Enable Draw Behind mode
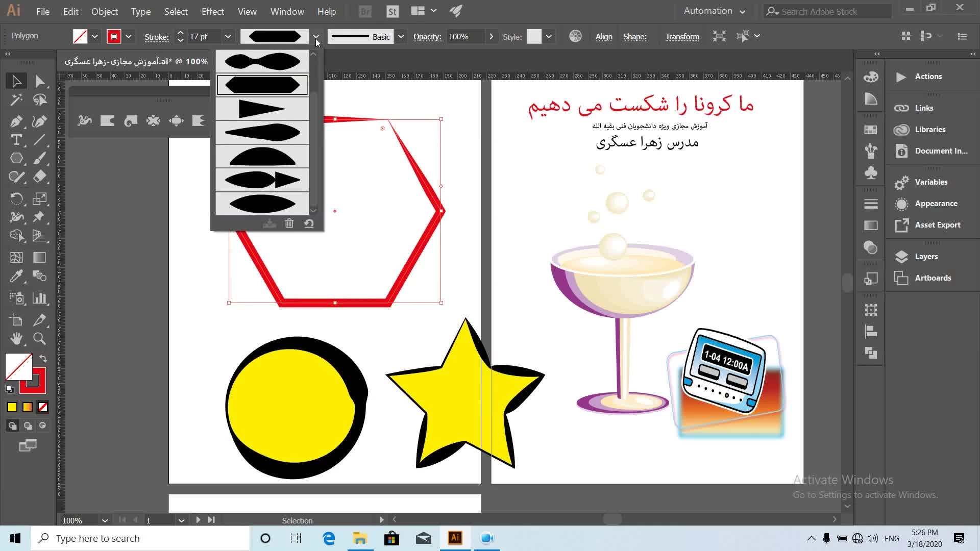Image resolution: width=980 pixels, height=551 pixels. (28, 425)
